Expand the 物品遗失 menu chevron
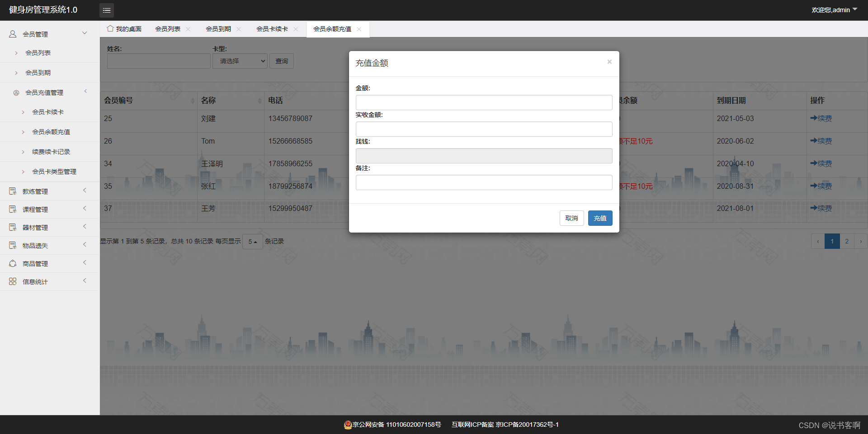Viewport: 868px width, 434px height. 85,245
